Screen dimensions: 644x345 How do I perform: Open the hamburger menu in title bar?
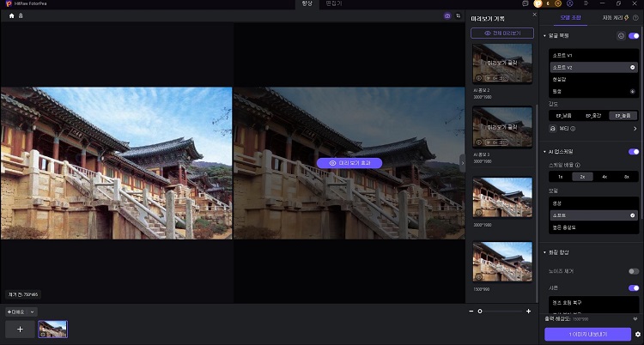[586, 3]
